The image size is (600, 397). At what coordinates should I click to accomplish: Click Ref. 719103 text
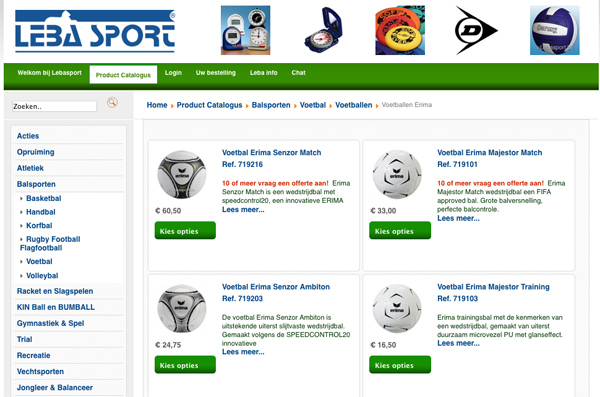point(457,299)
